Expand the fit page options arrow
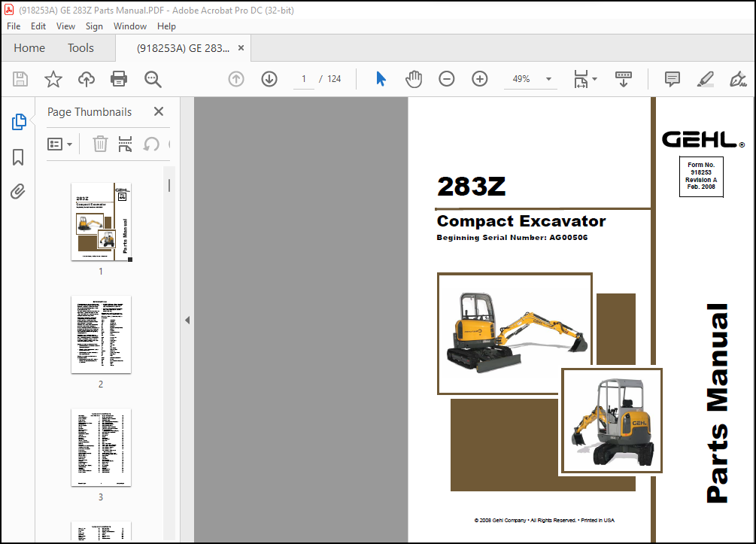The image size is (756, 544). (x=594, y=79)
